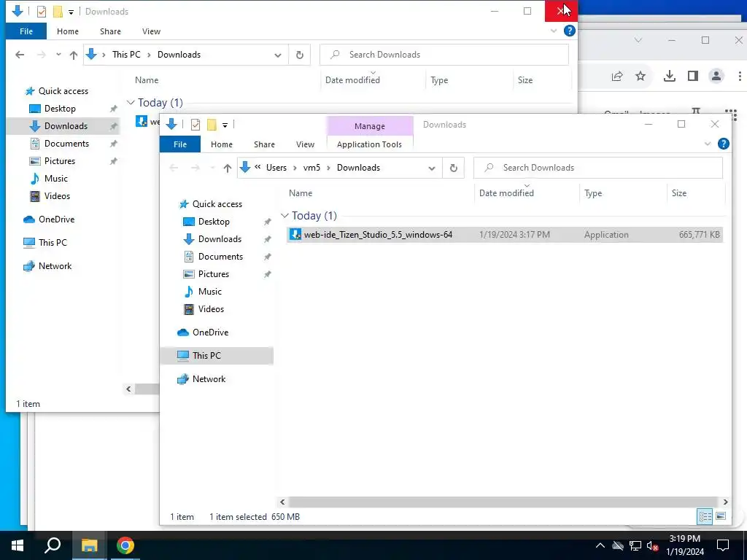Viewport: 747px width, 560px height.
Task: Expand address bar history in front window
Action: (x=432, y=168)
